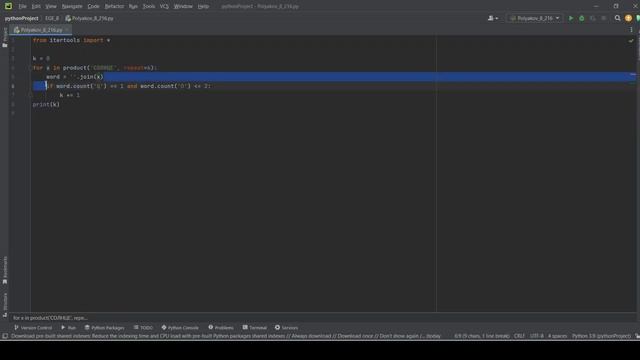Click the 'from itertools import *' code line

point(71,40)
